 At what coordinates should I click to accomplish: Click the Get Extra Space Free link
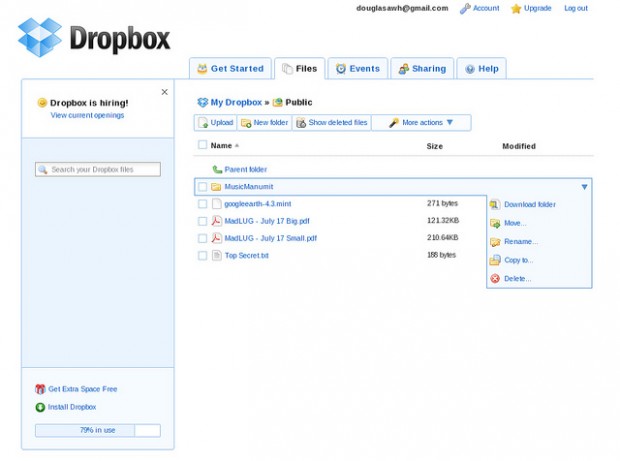[83, 389]
